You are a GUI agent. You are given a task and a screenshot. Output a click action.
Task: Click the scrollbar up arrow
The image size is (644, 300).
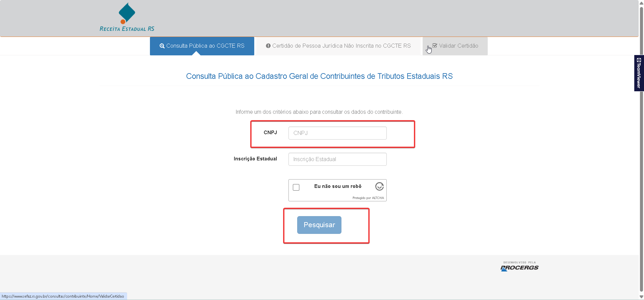coord(641,3)
